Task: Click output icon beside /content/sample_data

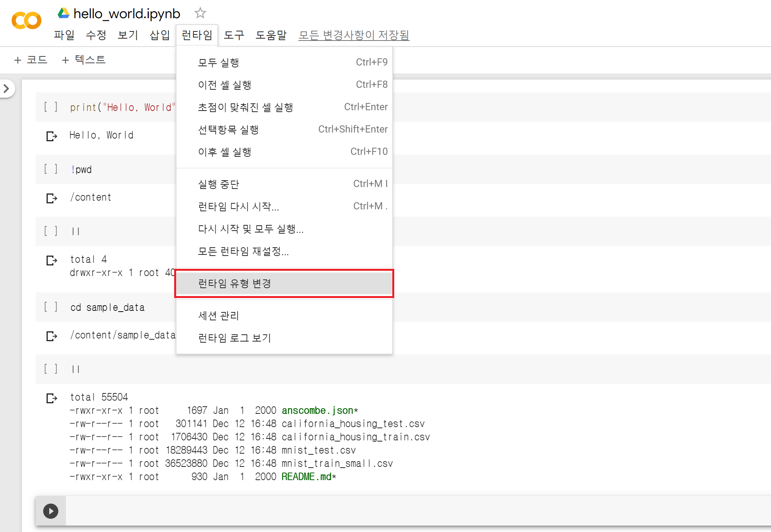Action: (52, 336)
